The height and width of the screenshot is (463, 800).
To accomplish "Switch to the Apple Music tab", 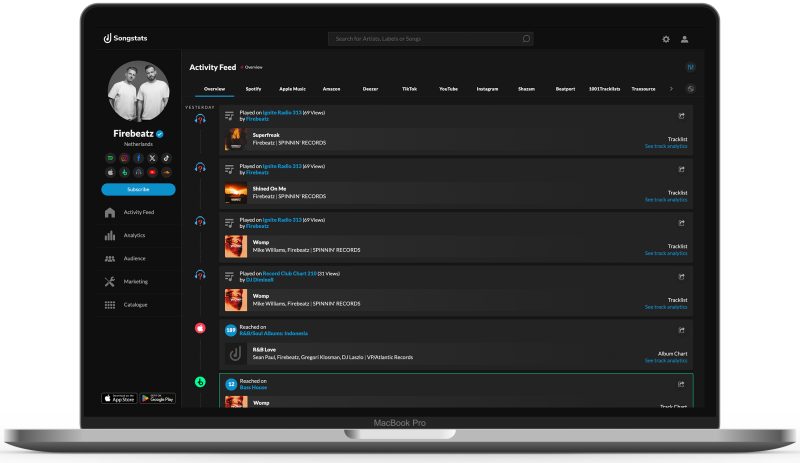I will click(x=292, y=89).
